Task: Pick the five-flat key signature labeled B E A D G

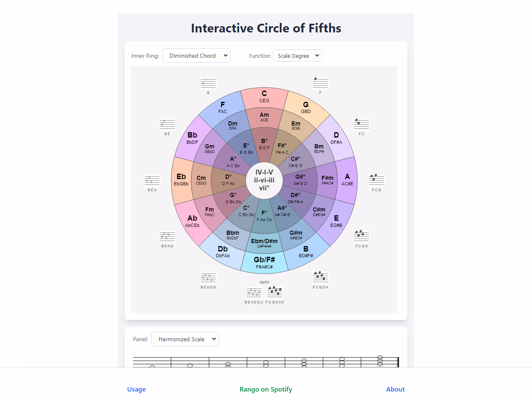Action: 208,277
